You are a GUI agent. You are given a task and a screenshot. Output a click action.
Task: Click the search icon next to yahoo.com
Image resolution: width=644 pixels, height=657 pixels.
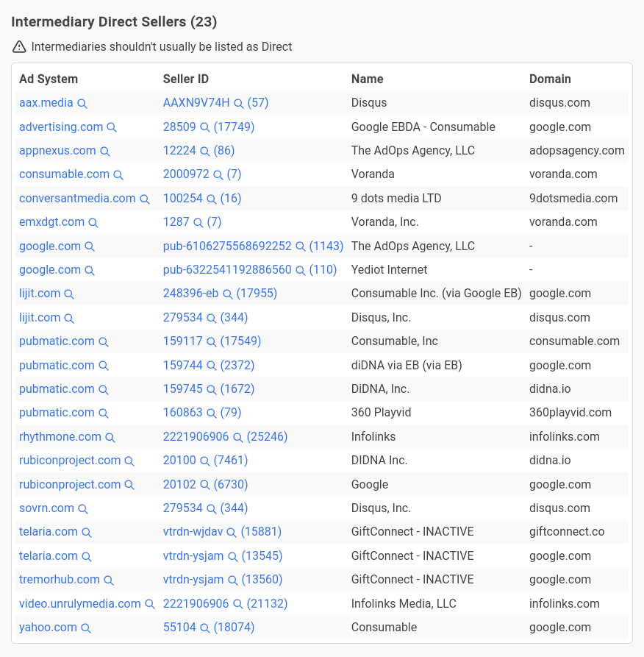tap(86, 628)
